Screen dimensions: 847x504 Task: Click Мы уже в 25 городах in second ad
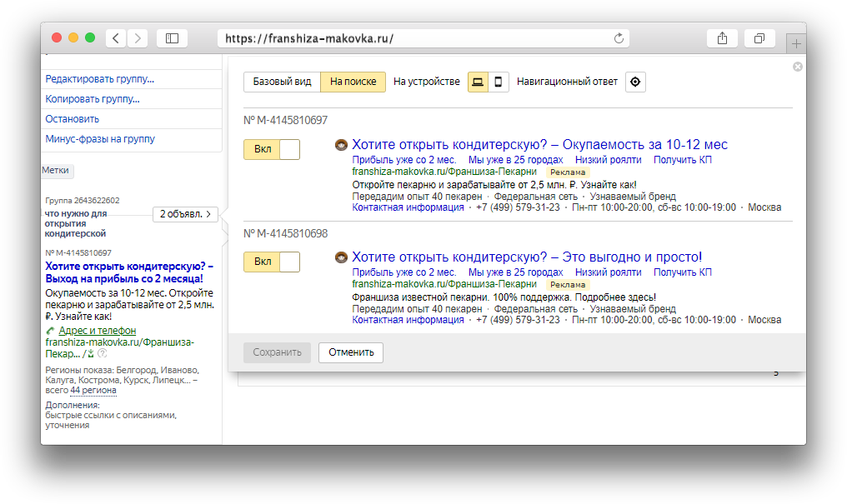pyautogui.click(x=515, y=272)
